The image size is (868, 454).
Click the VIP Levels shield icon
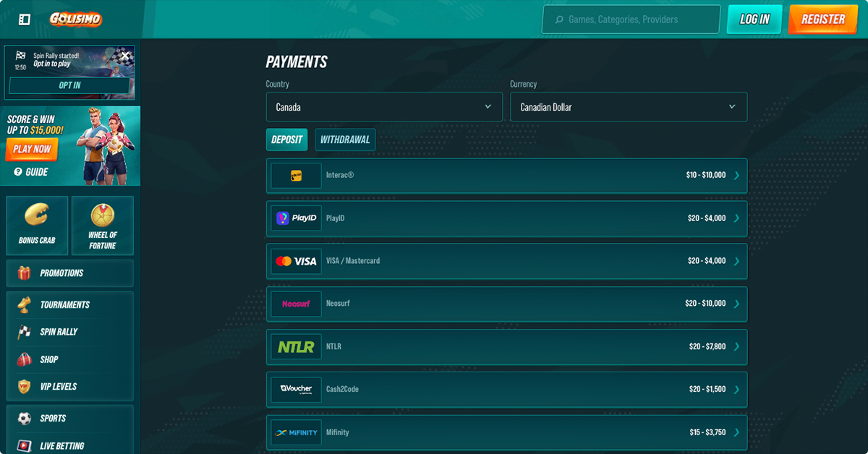25,387
